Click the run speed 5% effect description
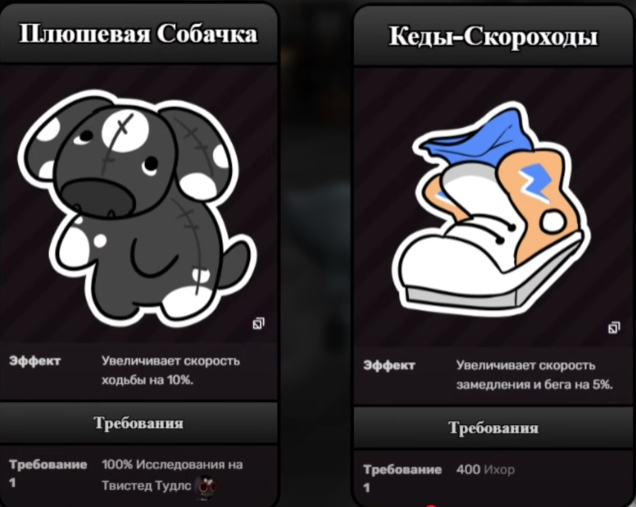The width and height of the screenshot is (636, 507). coord(534,375)
